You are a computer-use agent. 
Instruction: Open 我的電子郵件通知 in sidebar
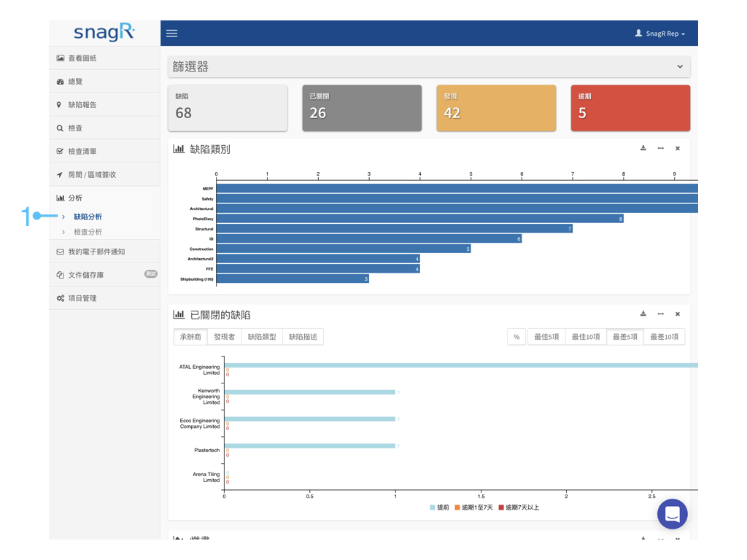[x=104, y=252]
